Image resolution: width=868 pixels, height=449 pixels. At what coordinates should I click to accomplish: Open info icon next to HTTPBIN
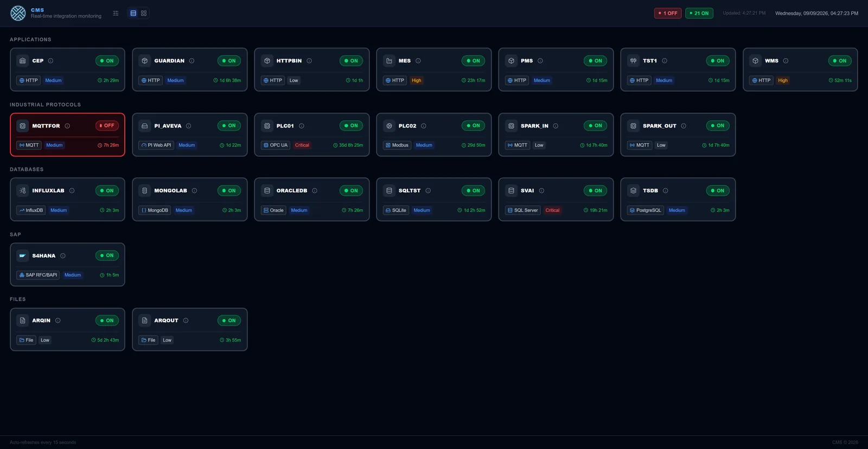pos(309,61)
